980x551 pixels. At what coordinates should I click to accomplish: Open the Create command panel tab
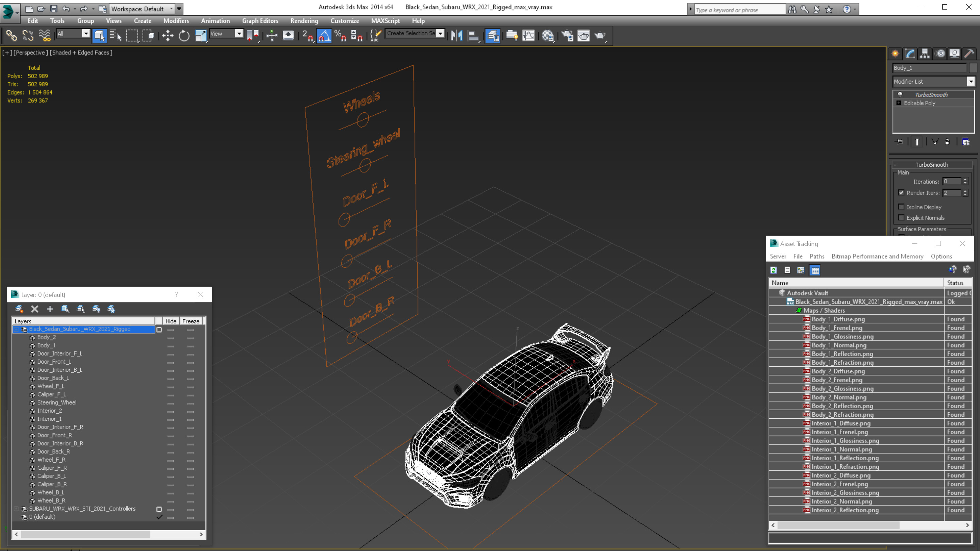896,54
